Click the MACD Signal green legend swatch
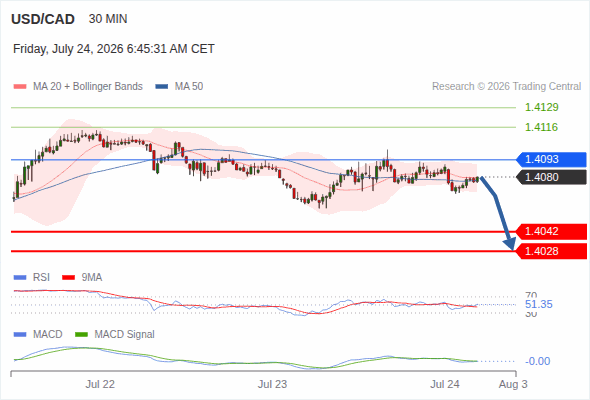 click(x=81, y=335)
